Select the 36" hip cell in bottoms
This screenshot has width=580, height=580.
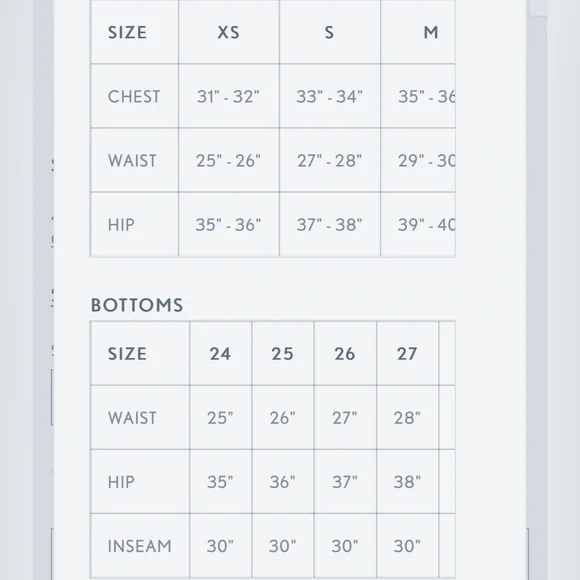pyautogui.click(x=283, y=482)
